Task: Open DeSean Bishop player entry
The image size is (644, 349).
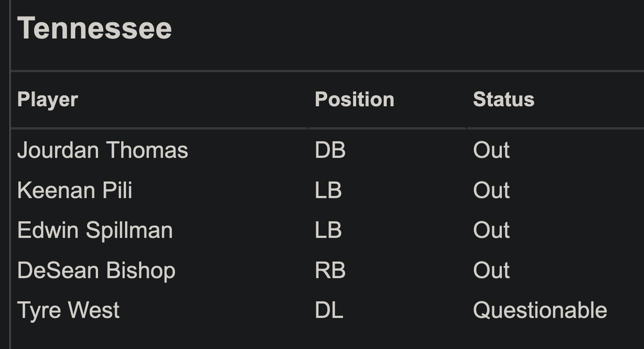Action: coord(96,270)
